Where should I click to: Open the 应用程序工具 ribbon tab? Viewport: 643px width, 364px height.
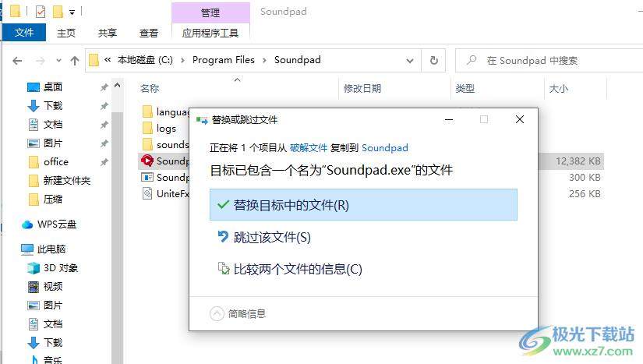[x=210, y=33]
